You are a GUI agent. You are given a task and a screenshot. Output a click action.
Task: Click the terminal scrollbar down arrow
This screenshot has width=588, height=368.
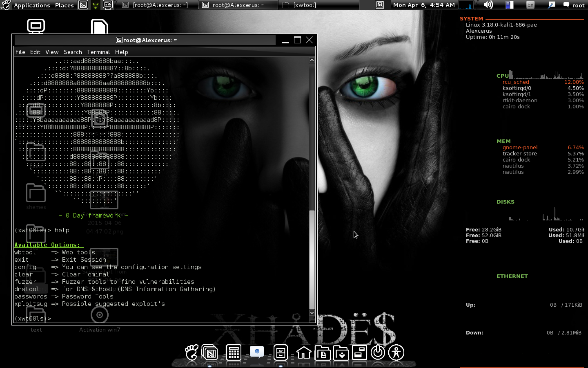(312, 313)
